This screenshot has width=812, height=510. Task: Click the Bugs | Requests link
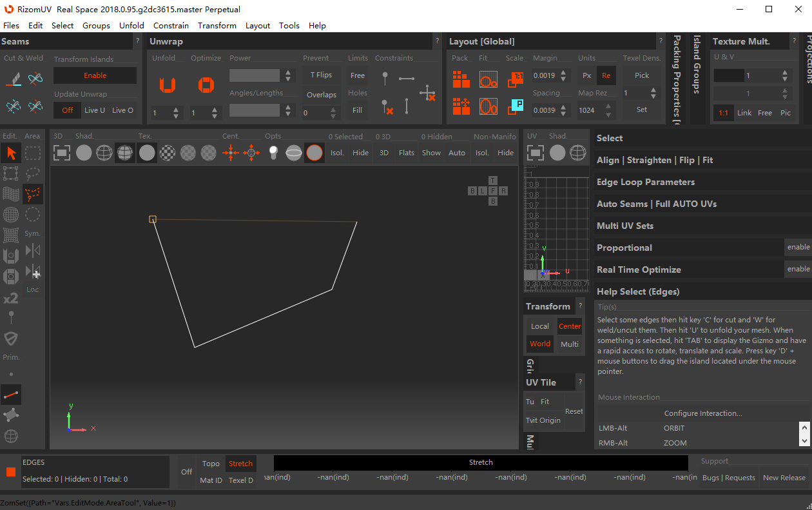coord(728,478)
